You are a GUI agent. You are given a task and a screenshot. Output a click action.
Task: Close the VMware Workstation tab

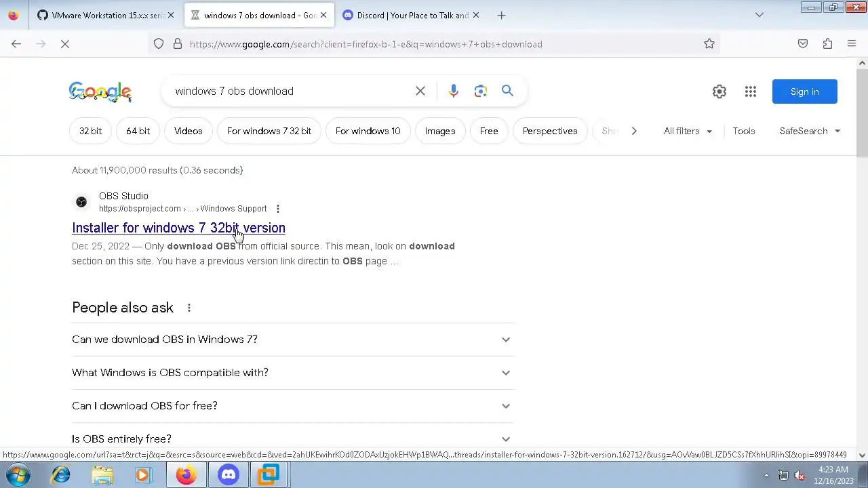click(171, 15)
